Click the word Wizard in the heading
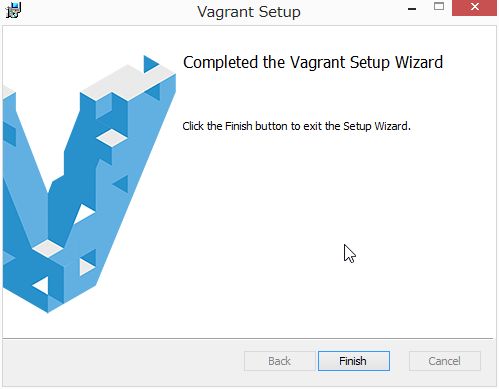 (x=419, y=62)
